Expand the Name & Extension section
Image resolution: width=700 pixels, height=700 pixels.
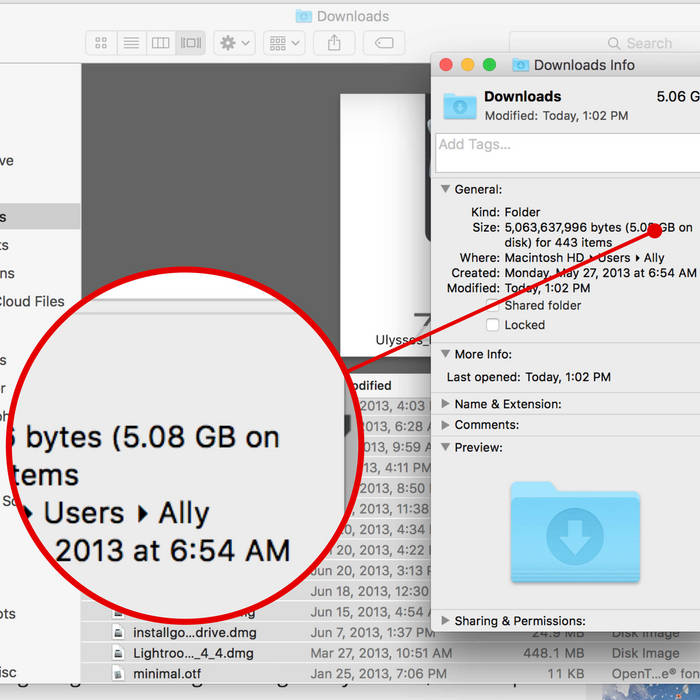point(445,404)
